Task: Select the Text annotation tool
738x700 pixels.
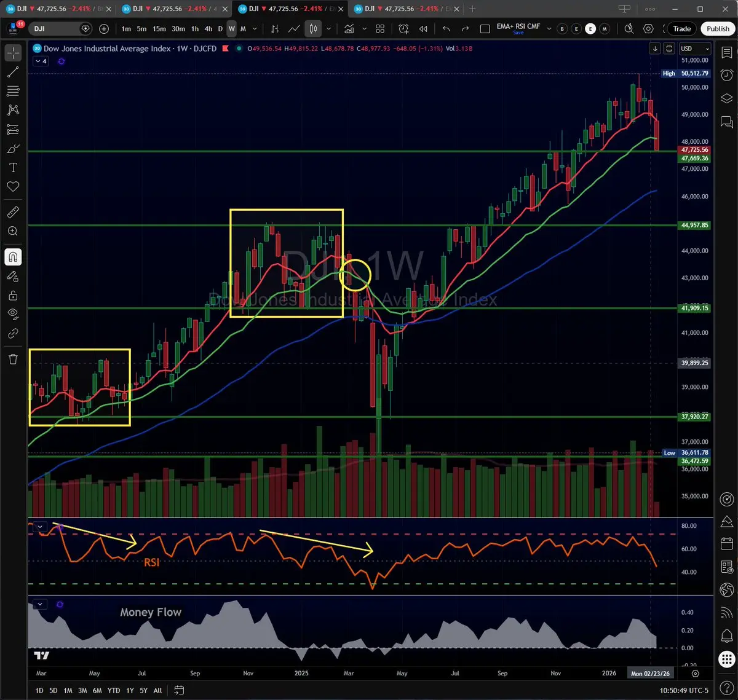Action: tap(13, 168)
